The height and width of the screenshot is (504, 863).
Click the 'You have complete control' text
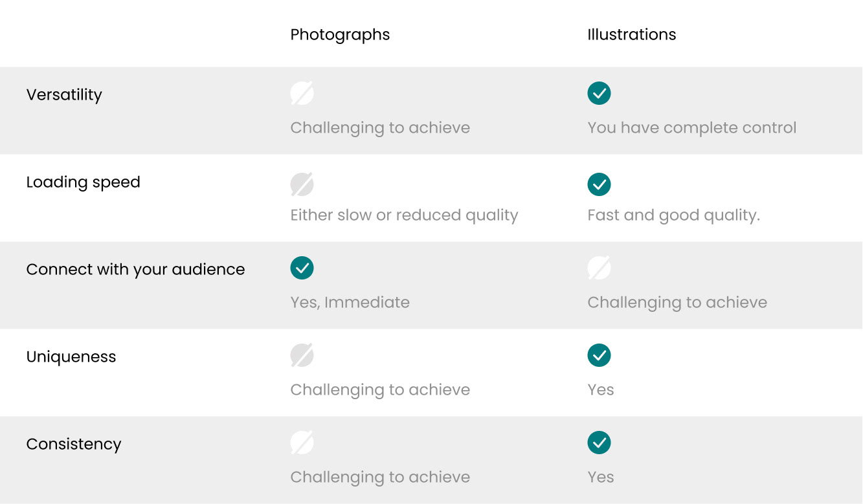(692, 128)
